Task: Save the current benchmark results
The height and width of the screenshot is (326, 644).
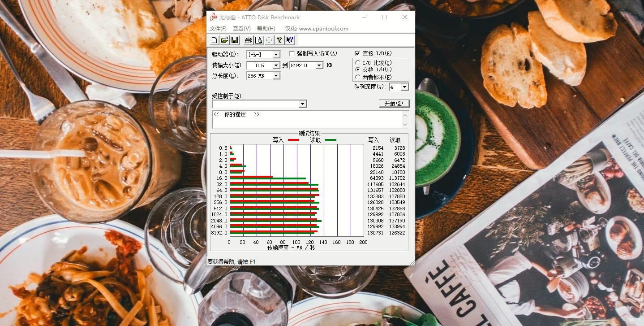Action: click(x=235, y=40)
